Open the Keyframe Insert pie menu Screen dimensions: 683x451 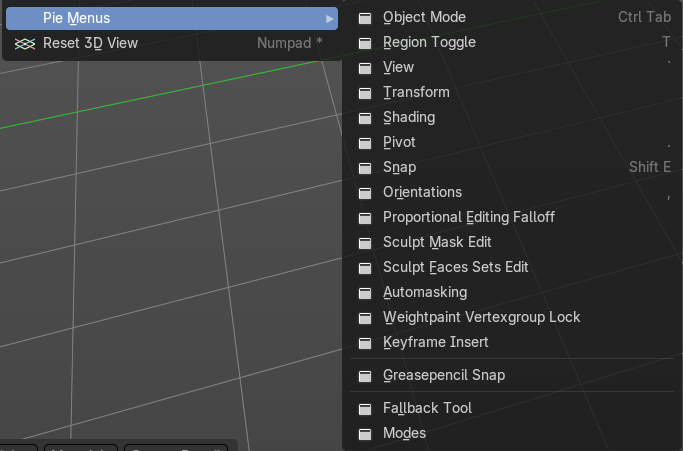coord(512,342)
